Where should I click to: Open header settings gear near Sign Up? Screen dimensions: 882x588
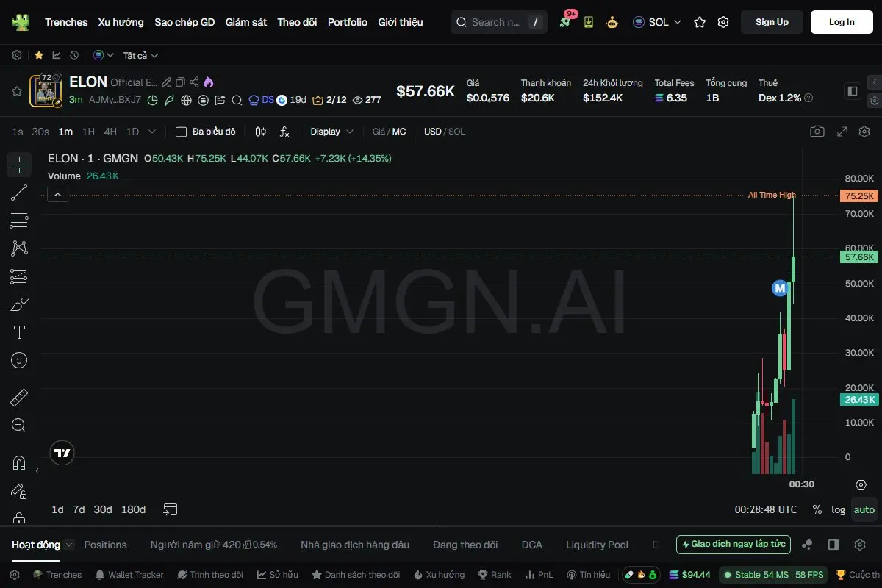(723, 22)
